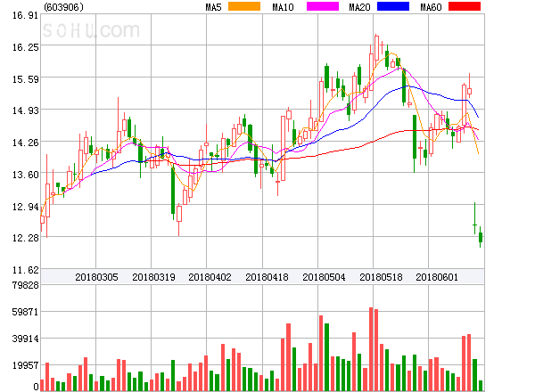This screenshot has height=392, width=535.
Task: Click the 20180418 date label
Action: click(x=267, y=277)
